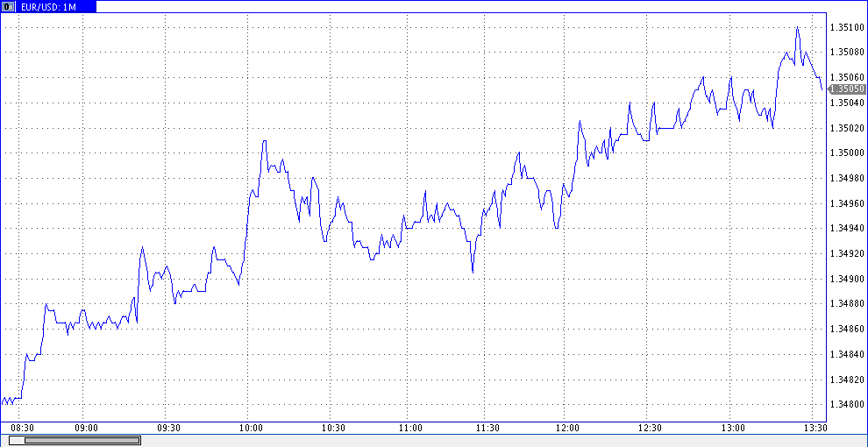This screenshot has height=447, width=868.
Task: Click the 13:00 time axis label
Action: (733, 429)
